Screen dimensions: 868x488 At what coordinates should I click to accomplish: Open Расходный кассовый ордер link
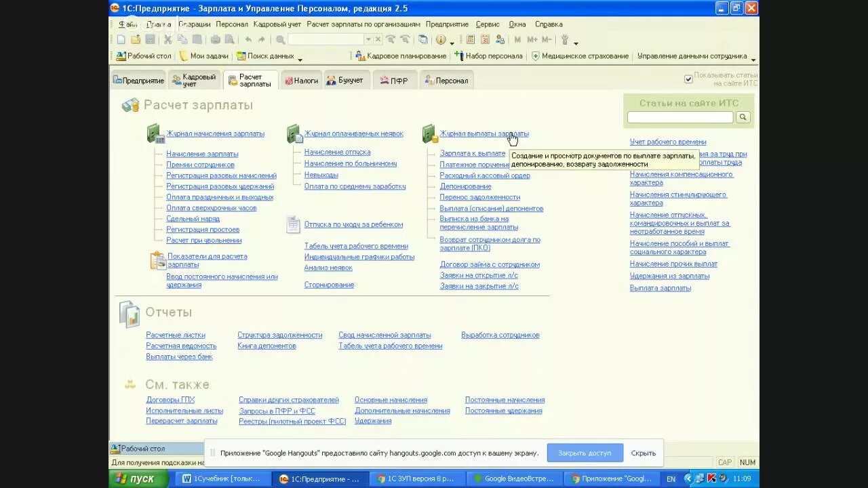[485, 176]
